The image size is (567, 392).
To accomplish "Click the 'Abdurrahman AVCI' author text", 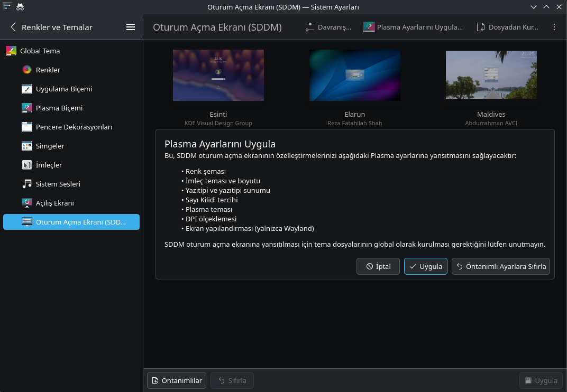I will [x=491, y=123].
